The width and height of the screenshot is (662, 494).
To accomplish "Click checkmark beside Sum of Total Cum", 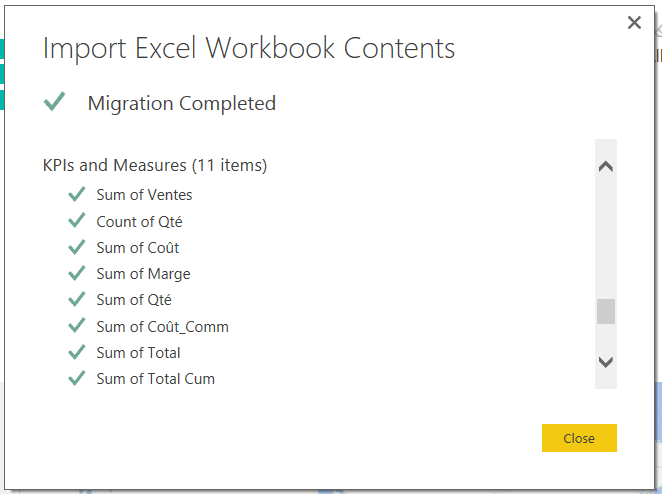I will [76, 378].
